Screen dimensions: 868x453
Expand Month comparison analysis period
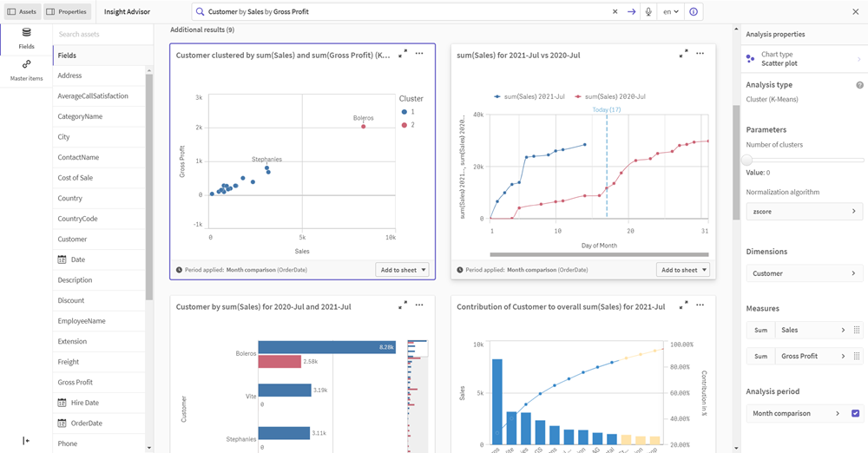(x=797, y=414)
